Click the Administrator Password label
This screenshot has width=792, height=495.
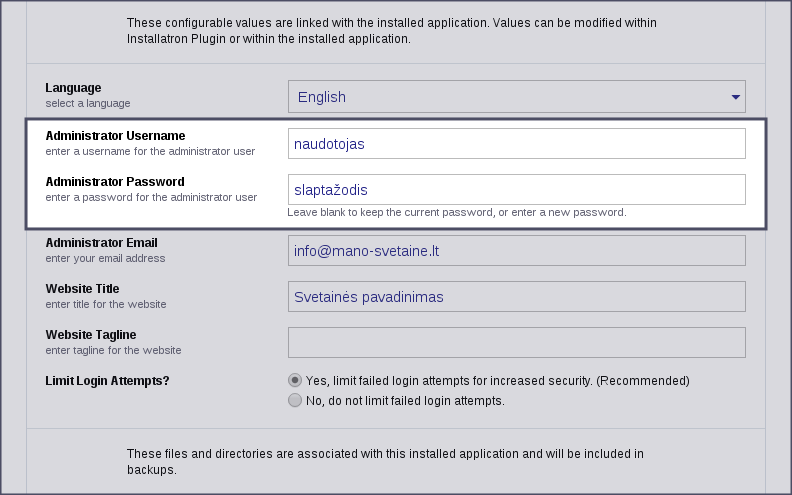(x=115, y=182)
